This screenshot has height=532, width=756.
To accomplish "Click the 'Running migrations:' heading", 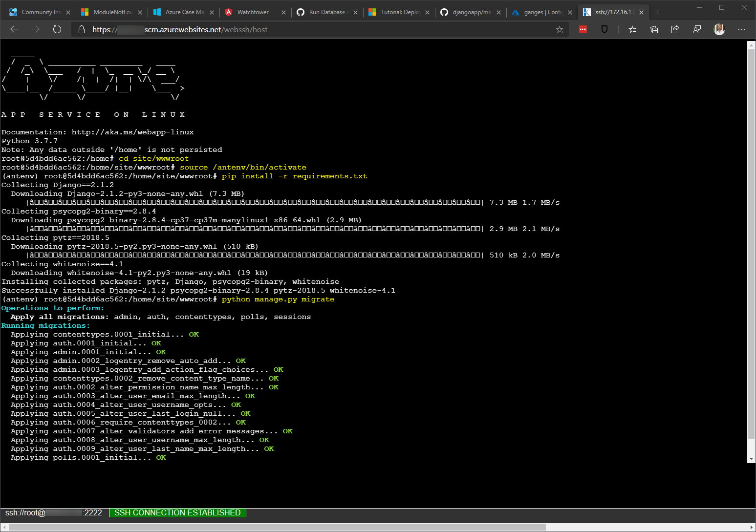I will tap(46, 325).
